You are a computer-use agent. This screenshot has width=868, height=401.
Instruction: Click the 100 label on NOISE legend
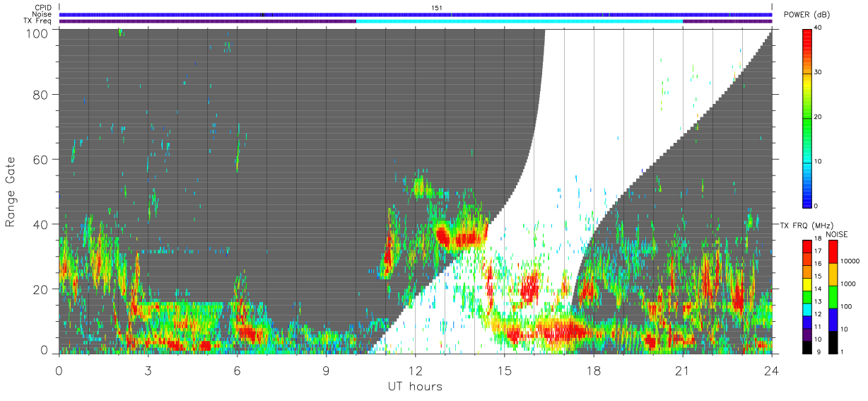tap(847, 306)
